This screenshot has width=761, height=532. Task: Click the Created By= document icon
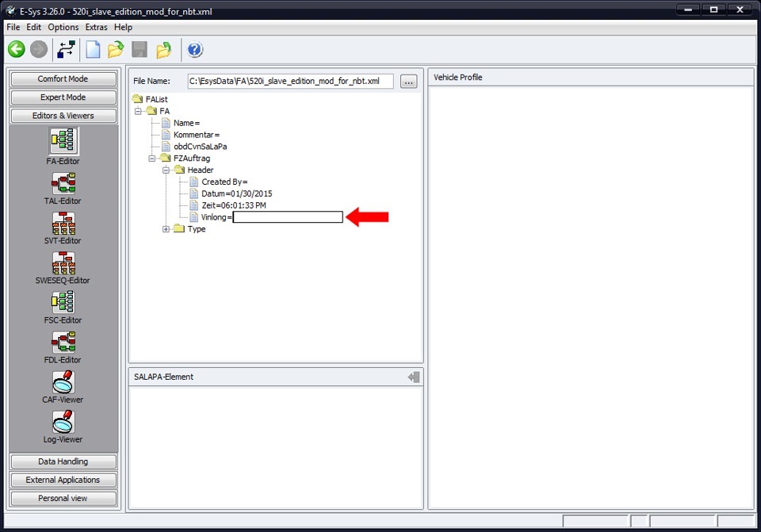coord(194,182)
